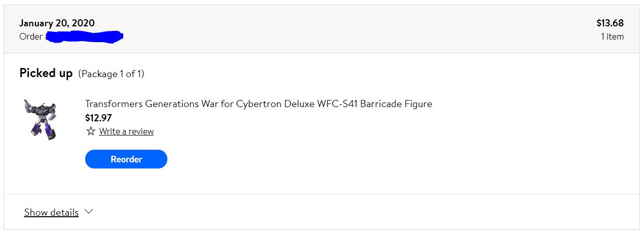Click the blue Reorder button
The height and width of the screenshot is (237, 644).
point(126,159)
